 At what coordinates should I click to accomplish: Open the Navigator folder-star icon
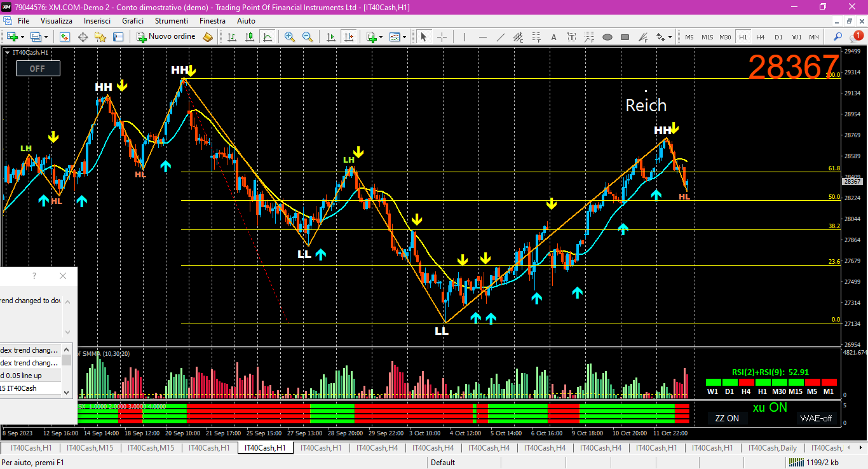pyautogui.click(x=100, y=37)
